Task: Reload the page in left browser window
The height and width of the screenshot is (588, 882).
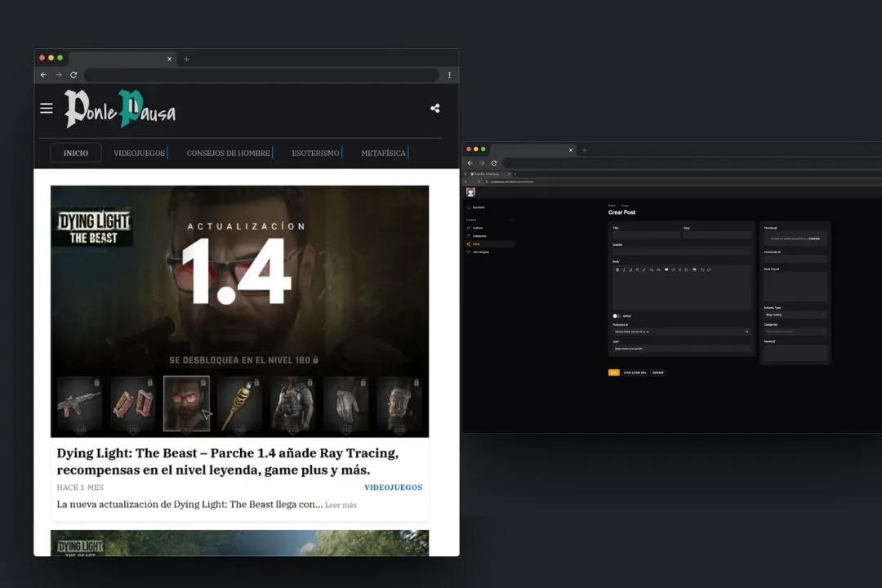Action: 73,75
